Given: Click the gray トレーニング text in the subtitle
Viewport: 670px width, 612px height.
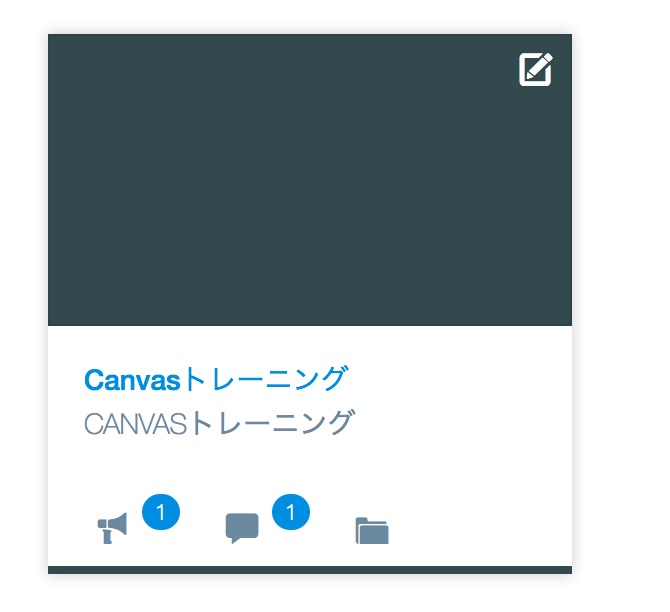Looking at the screenshot, I should click(x=271, y=424).
